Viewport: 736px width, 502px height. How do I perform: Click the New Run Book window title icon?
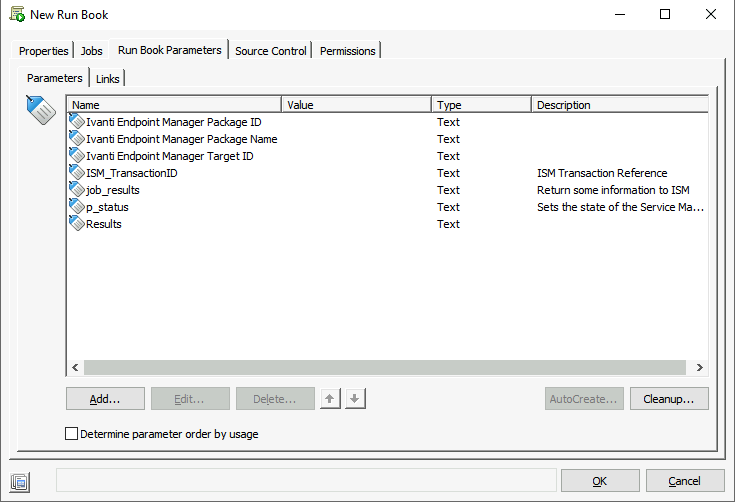coord(17,14)
